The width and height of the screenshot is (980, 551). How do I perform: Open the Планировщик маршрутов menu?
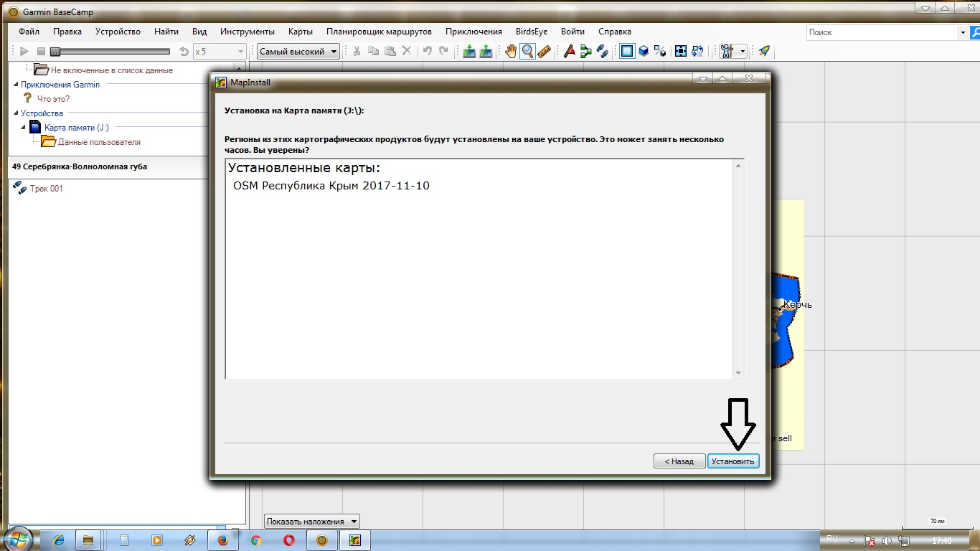pos(379,32)
